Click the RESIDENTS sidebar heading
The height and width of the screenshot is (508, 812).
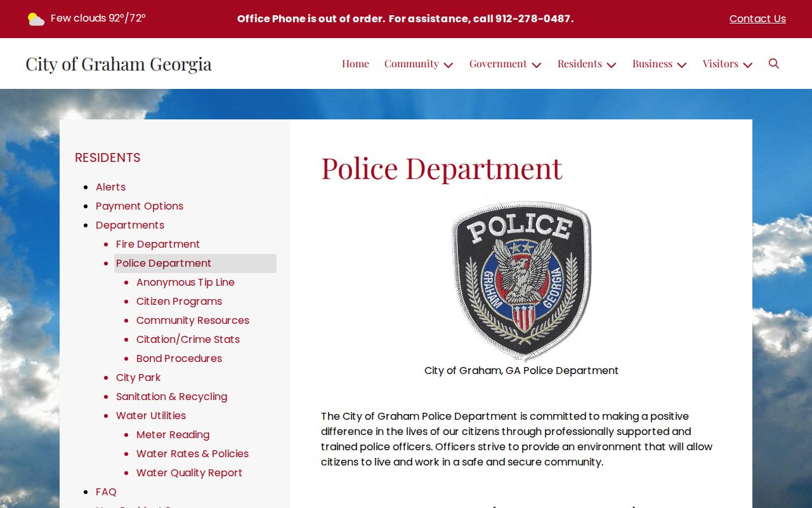point(108,157)
